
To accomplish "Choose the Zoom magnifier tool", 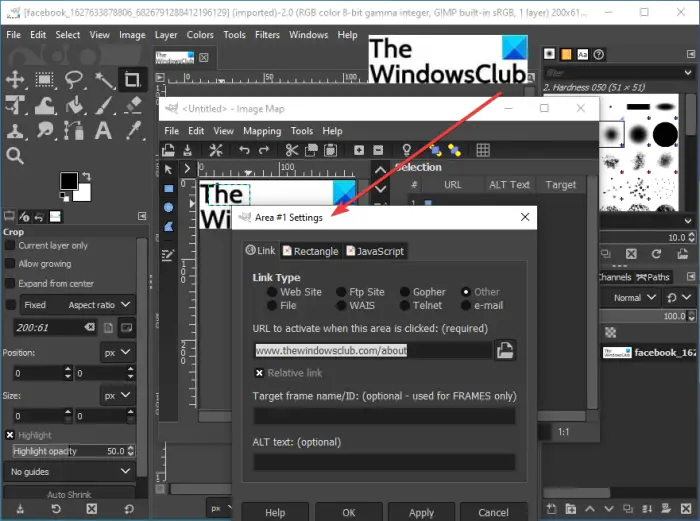I will pos(15,156).
